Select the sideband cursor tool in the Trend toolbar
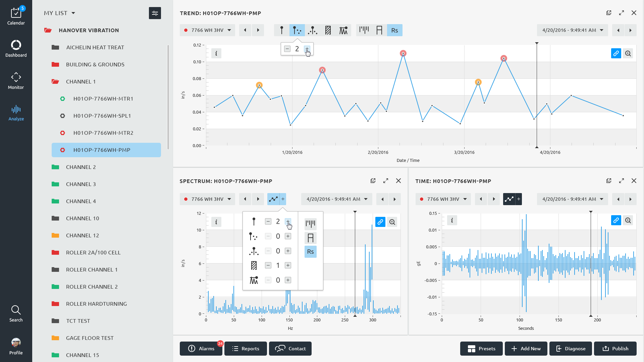The height and width of the screenshot is (362, 644). click(313, 30)
